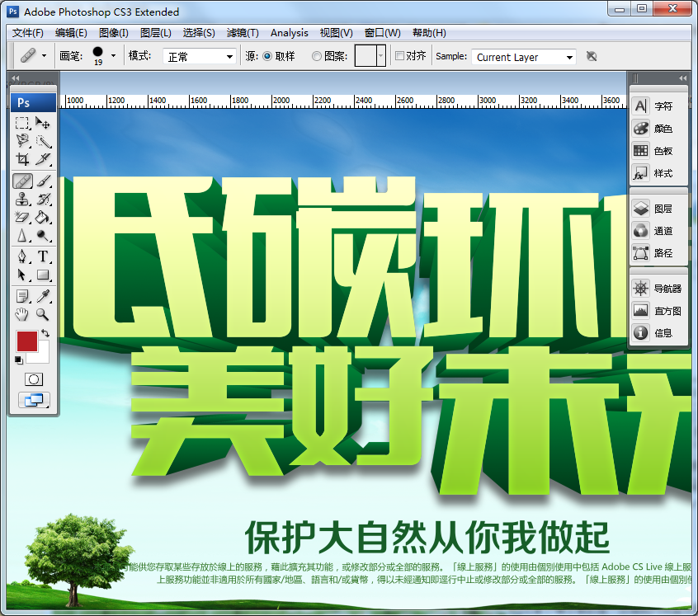
Task: Open the Analysis menu
Action: click(x=290, y=33)
